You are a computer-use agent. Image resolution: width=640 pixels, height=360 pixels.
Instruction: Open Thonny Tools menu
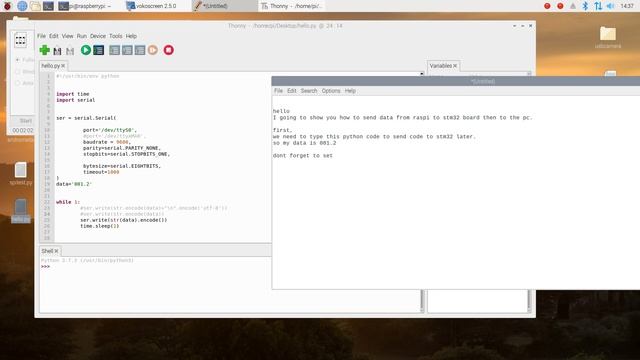[x=116, y=36]
